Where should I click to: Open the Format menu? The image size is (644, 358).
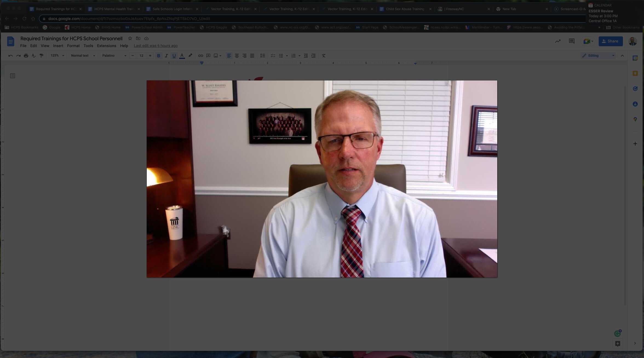pos(73,46)
